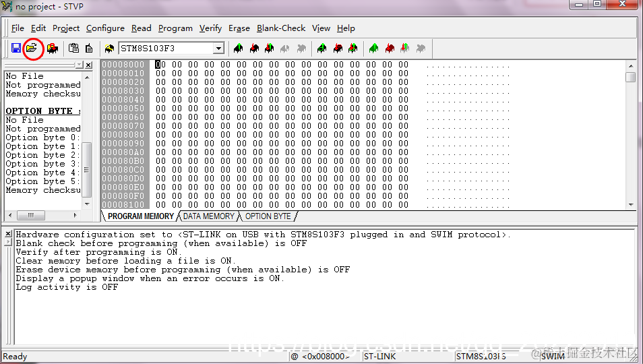Read all tabs with green chip icon
The height and width of the screenshot is (364, 643).
[x=373, y=49]
